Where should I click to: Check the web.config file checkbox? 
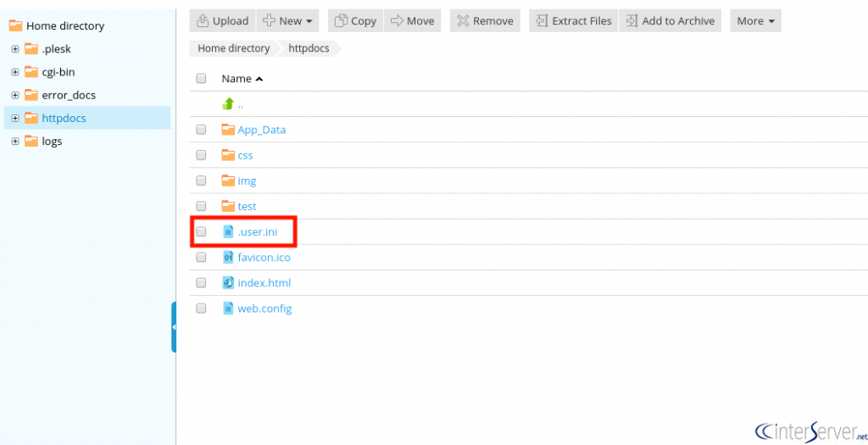point(201,309)
